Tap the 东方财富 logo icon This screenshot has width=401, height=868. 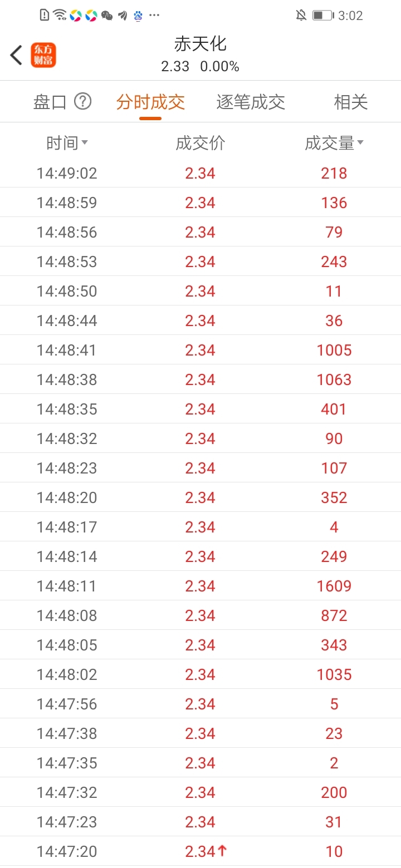tap(43, 55)
